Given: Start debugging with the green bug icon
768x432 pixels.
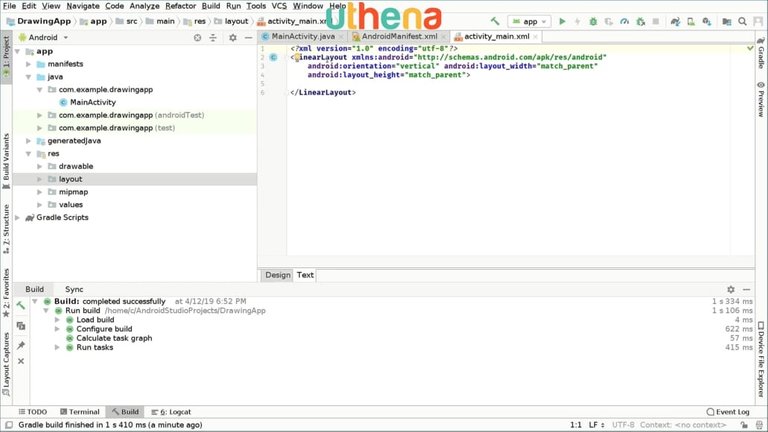Looking at the screenshot, I should pos(593,21).
